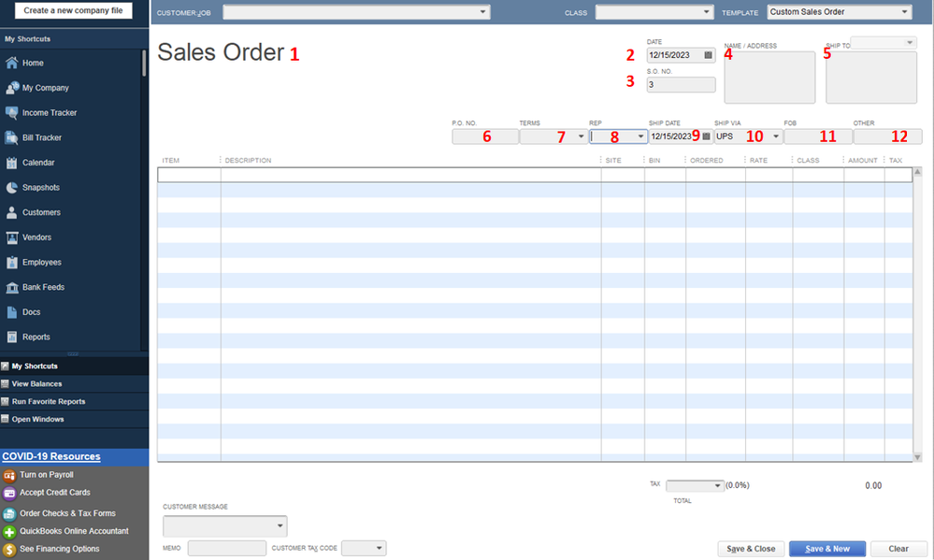The image size is (934, 560).
Task: Open the Vendors center
Action: click(x=37, y=237)
